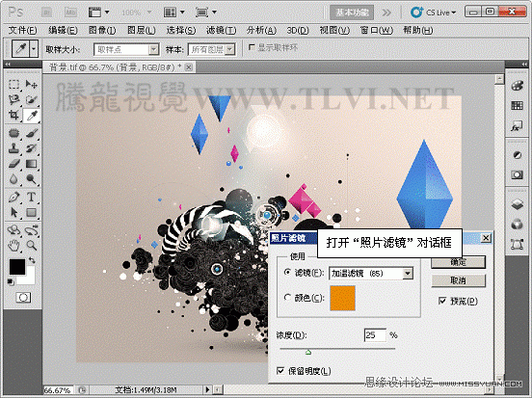Select the Quick Selection tool
Image resolution: width=532 pixels, height=398 pixels.
coord(31,100)
